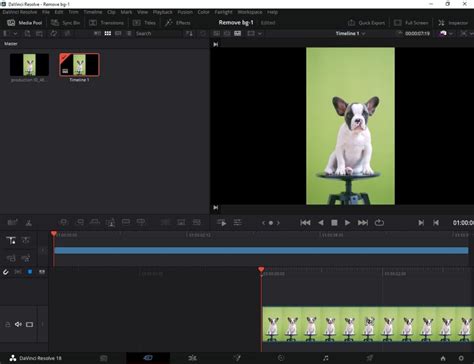
Task: Select the Timeline 1 thumbnail
Action: [79, 65]
